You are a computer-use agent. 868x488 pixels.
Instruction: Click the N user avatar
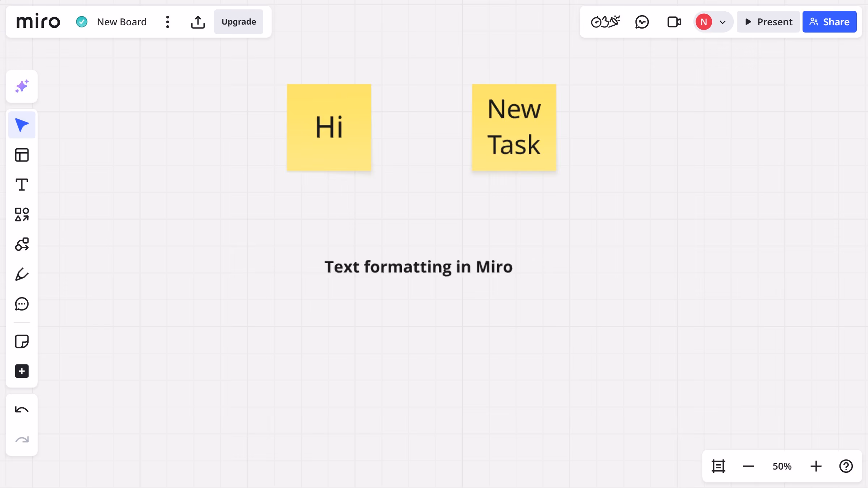click(704, 22)
